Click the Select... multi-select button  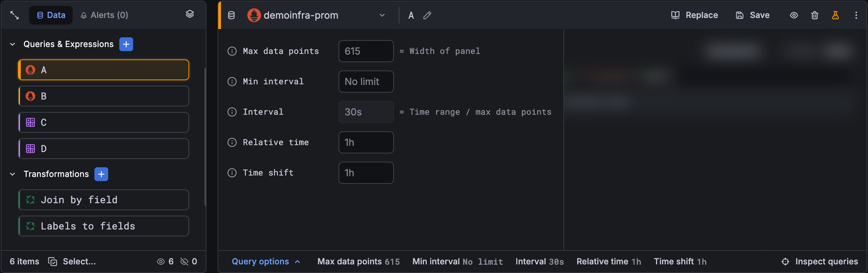tap(72, 262)
